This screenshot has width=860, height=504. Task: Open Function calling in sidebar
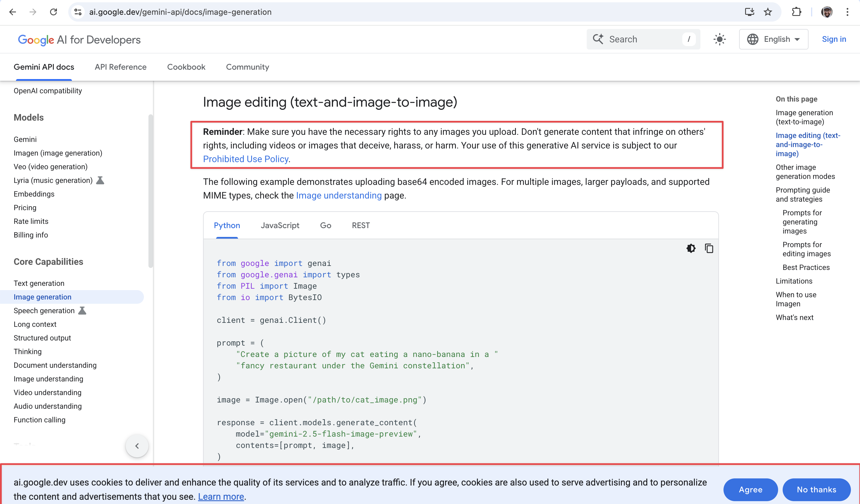tap(40, 420)
